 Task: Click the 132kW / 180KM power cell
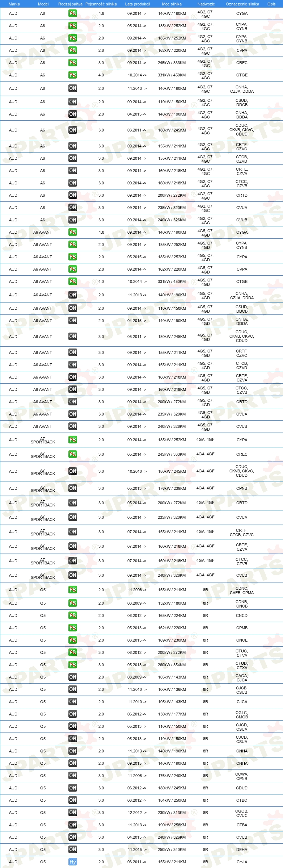[x=172, y=603]
